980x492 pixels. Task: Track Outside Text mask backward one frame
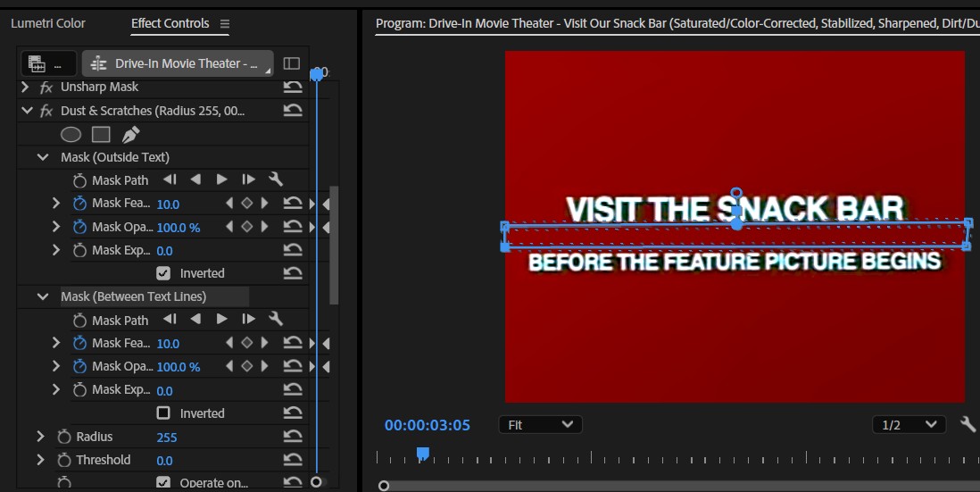pyautogui.click(x=170, y=180)
